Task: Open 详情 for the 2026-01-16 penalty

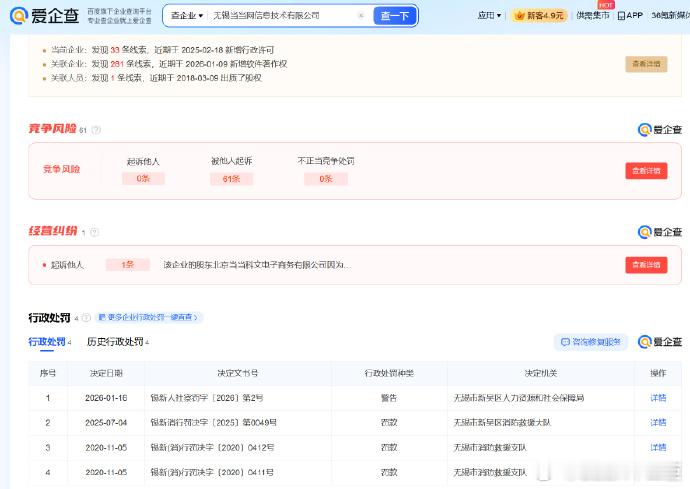Action: (658, 398)
